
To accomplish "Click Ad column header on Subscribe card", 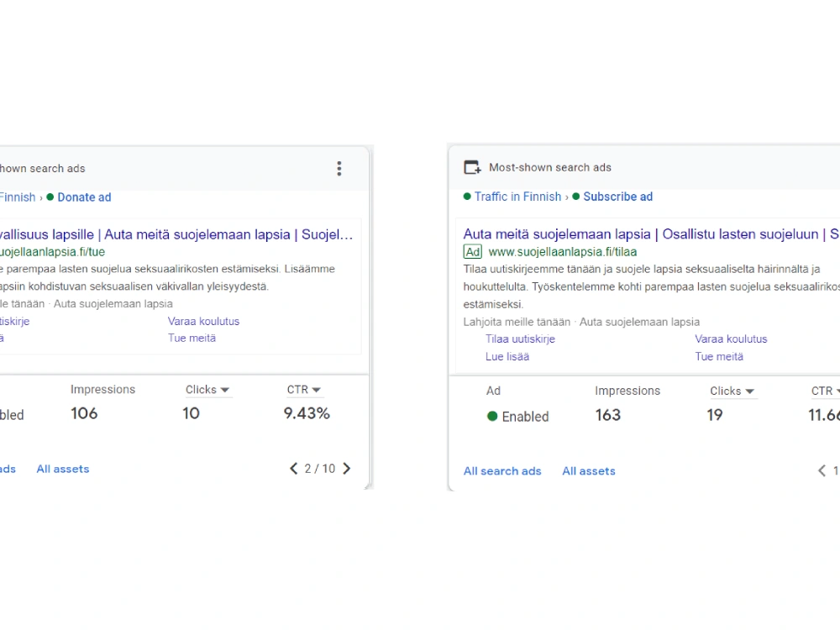I will click(x=493, y=391).
